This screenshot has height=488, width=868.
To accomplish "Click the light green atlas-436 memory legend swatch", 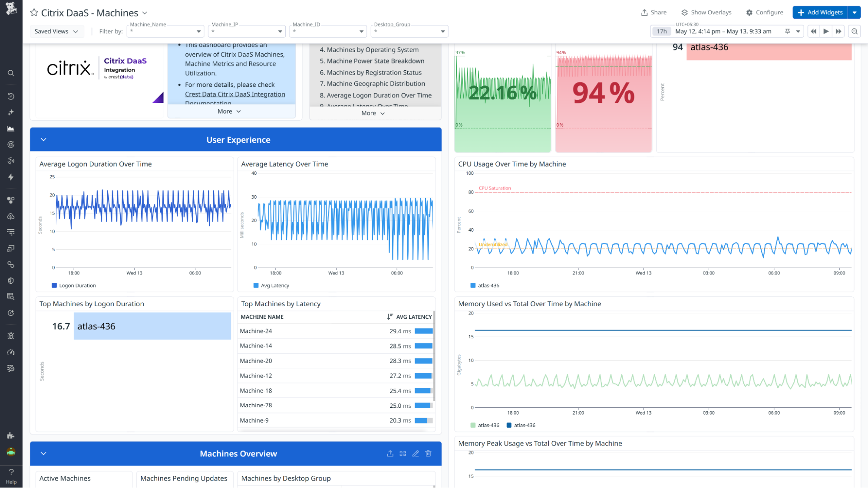I will click(473, 426).
